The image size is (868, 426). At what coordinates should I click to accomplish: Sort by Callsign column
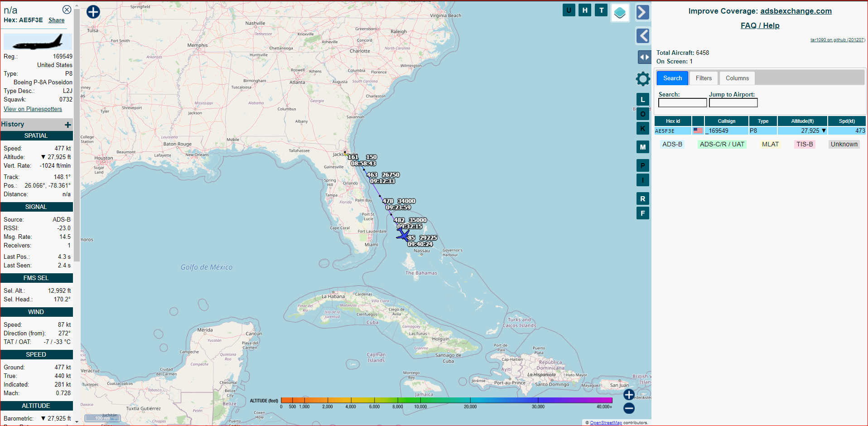pos(726,121)
